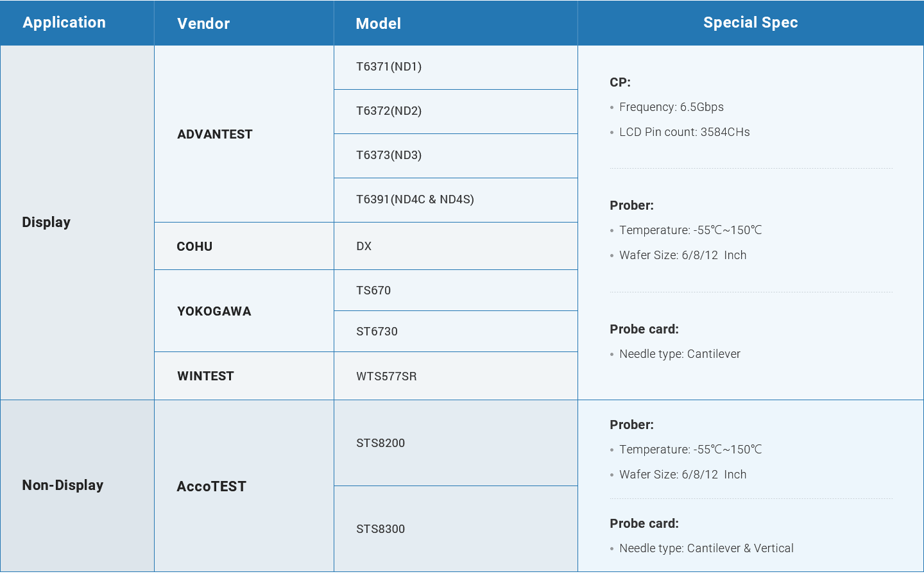Click the WINTEST vendor cell
924x574 pixels.
[205, 376]
